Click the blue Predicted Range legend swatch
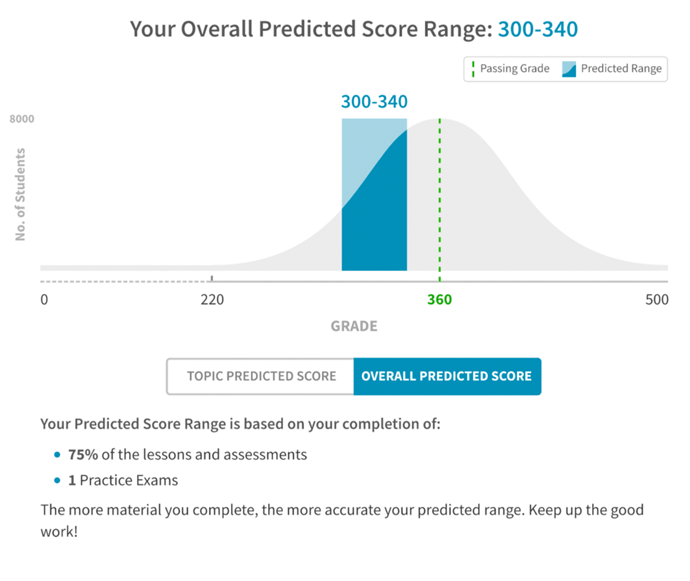Image resolution: width=690 pixels, height=581 pixels. coord(568,69)
